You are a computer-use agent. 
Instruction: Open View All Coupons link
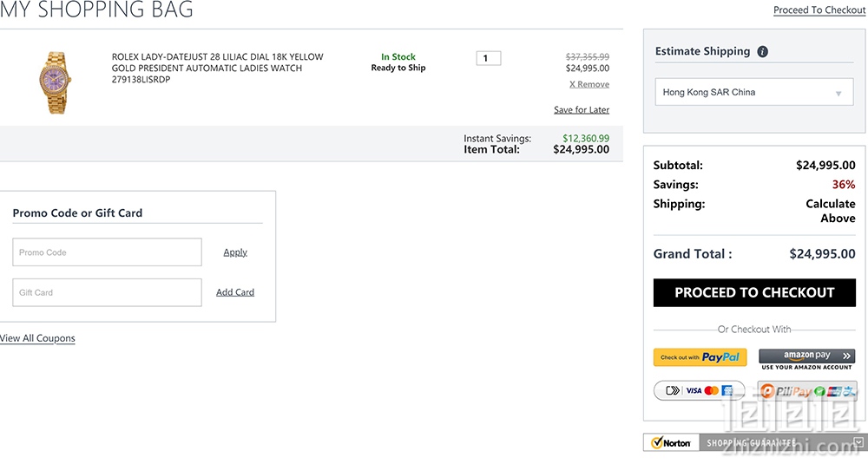coord(37,338)
